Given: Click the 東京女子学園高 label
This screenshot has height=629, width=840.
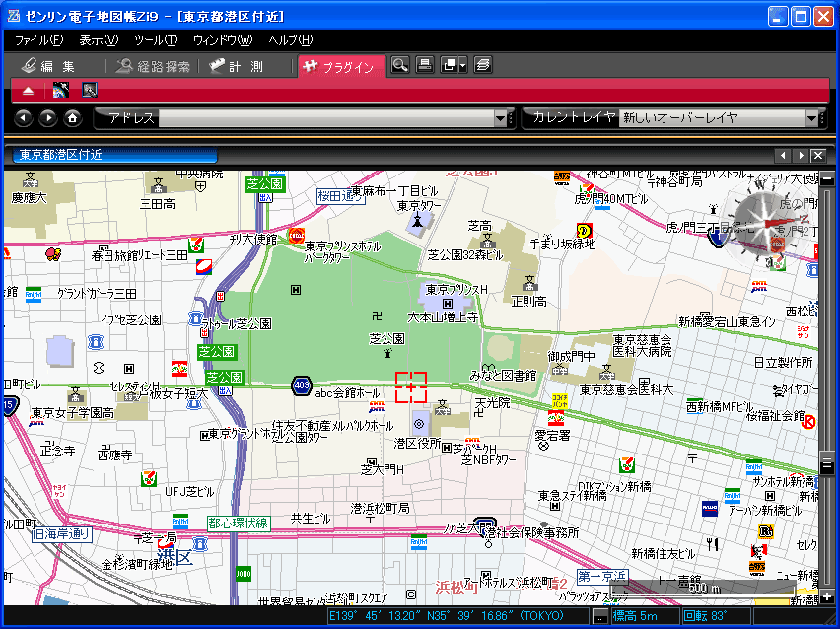Looking at the screenshot, I should click(73, 413).
